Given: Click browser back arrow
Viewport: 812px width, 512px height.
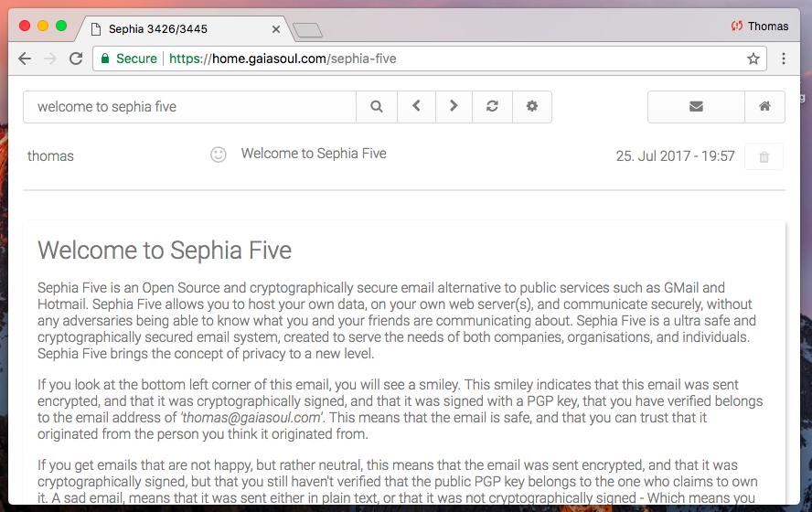Looking at the screenshot, I should 25,59.
